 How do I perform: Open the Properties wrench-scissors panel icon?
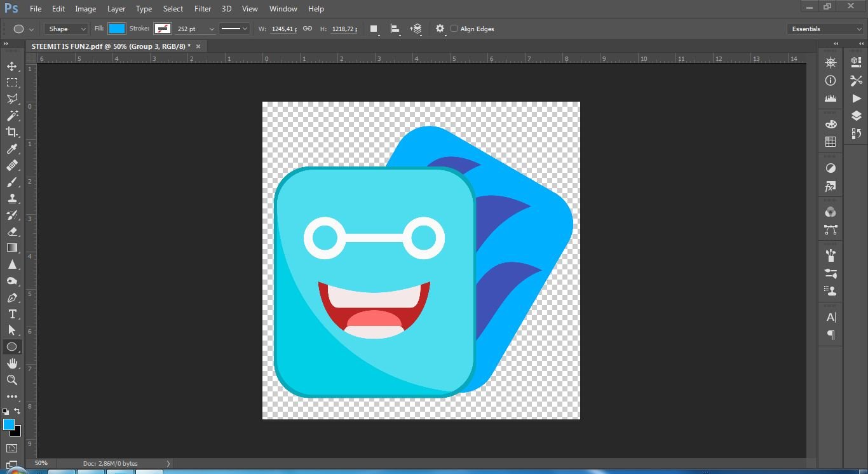(857, 81)
